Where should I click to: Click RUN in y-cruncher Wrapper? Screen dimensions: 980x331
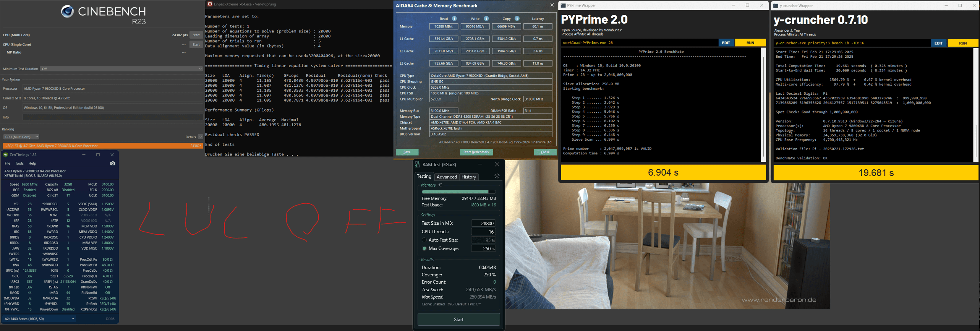(963, 43)
